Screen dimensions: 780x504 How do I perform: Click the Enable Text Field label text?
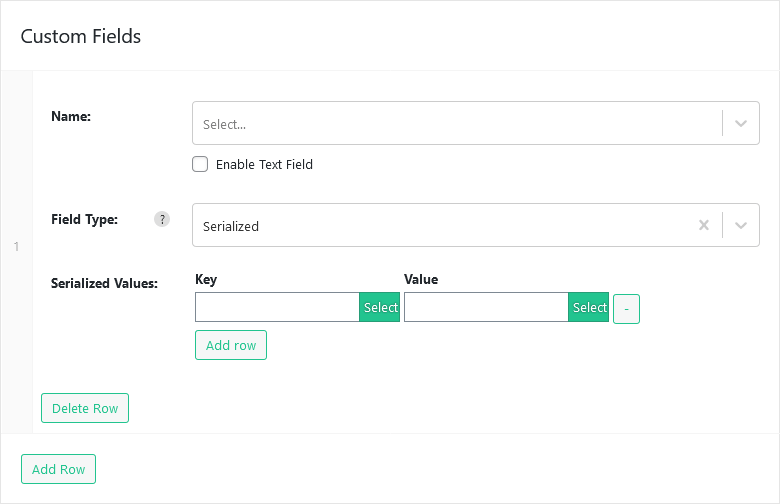264,165
